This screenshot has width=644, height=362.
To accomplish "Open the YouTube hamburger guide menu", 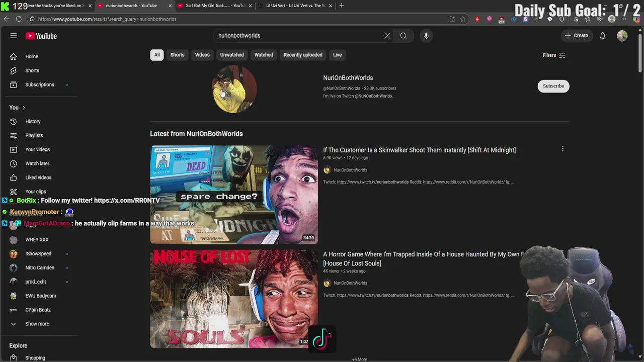I will click(x=14, y=36).
